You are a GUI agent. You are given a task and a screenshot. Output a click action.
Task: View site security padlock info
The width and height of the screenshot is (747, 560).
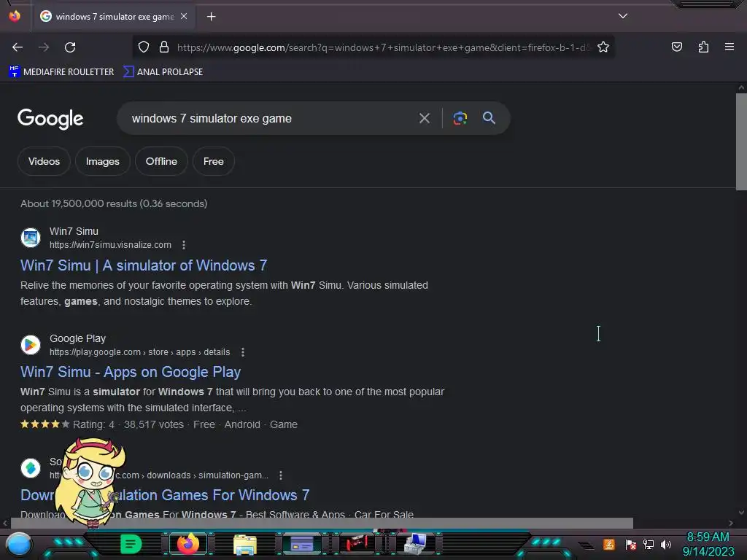(x=164, y=47)
